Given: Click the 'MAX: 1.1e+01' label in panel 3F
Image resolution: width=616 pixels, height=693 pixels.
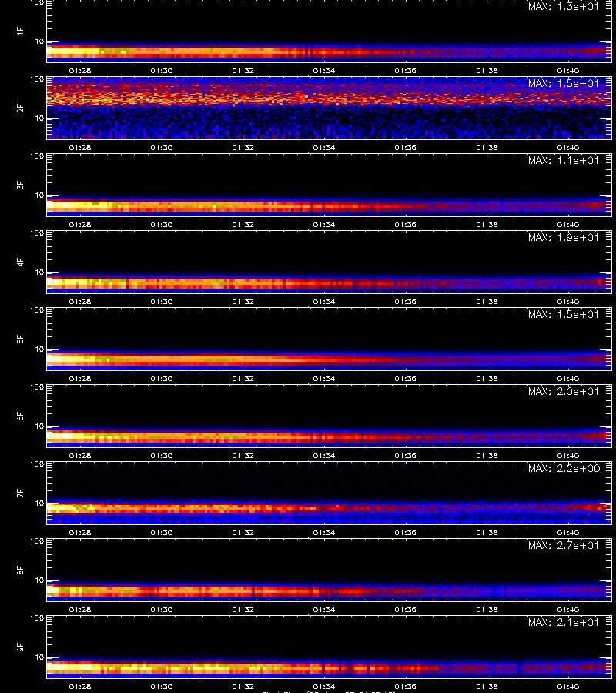Looking at the screenshot, I should [x=564, y=160].
